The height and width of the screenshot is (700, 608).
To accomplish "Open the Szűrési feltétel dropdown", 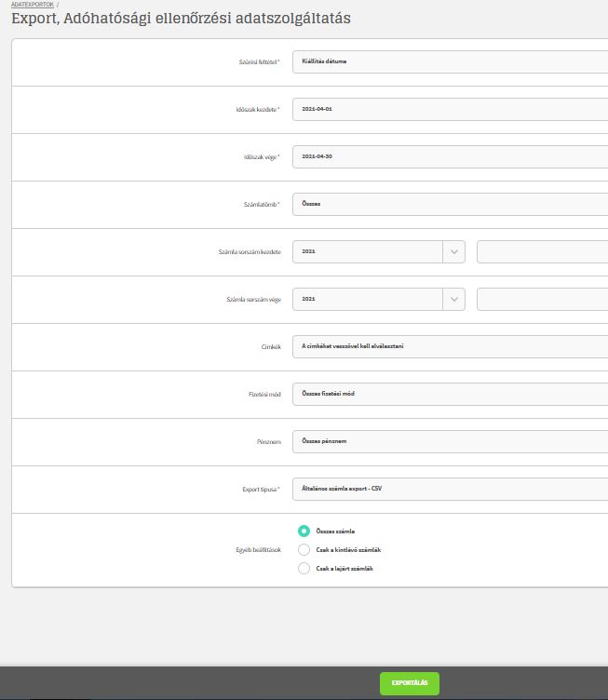I will click(x=449, y=61).
